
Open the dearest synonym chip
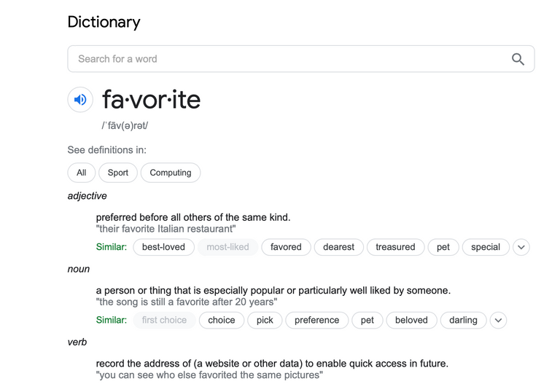338,247
